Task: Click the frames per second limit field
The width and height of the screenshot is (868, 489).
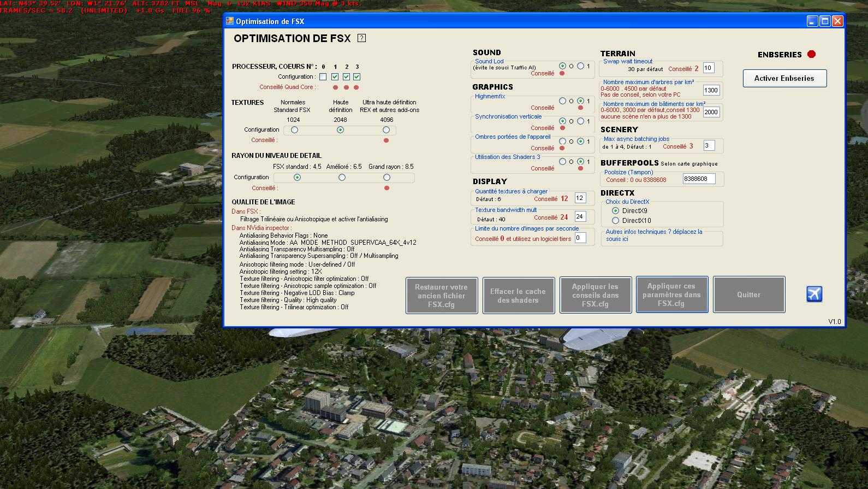Action: 580,238
